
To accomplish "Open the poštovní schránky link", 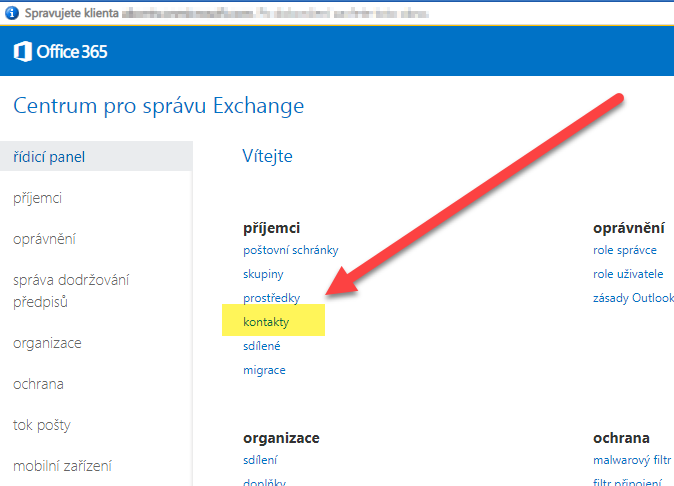I will 291,250.
